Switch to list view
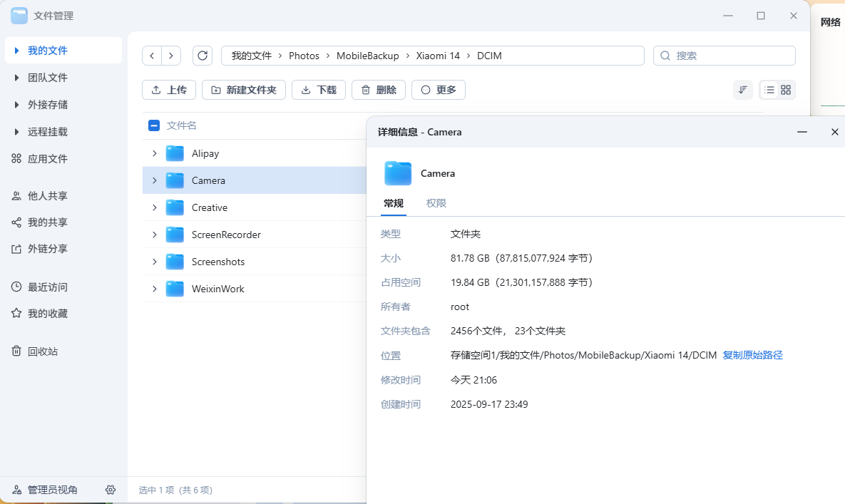 tap(769, 90)
